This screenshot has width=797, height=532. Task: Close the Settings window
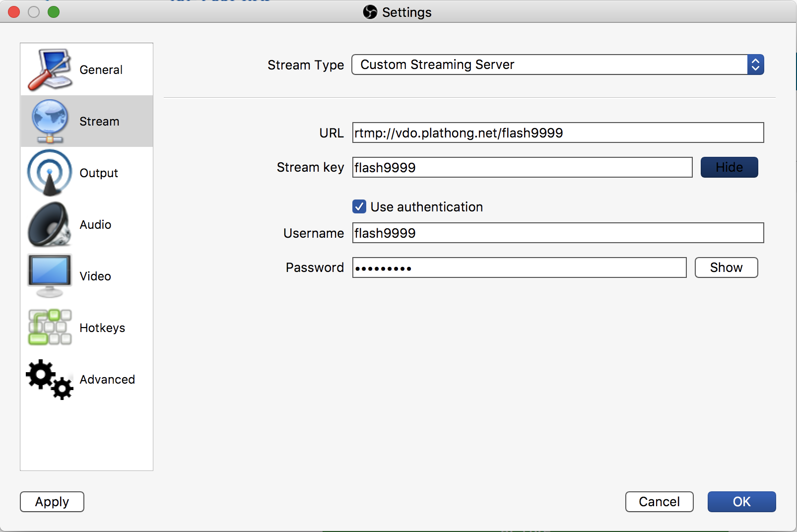pos(14,12)
